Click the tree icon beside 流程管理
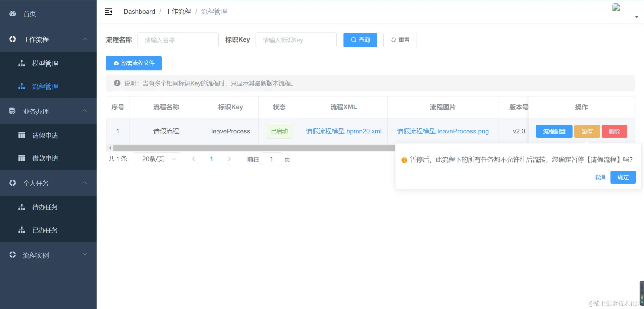 [x=22, y=86]
